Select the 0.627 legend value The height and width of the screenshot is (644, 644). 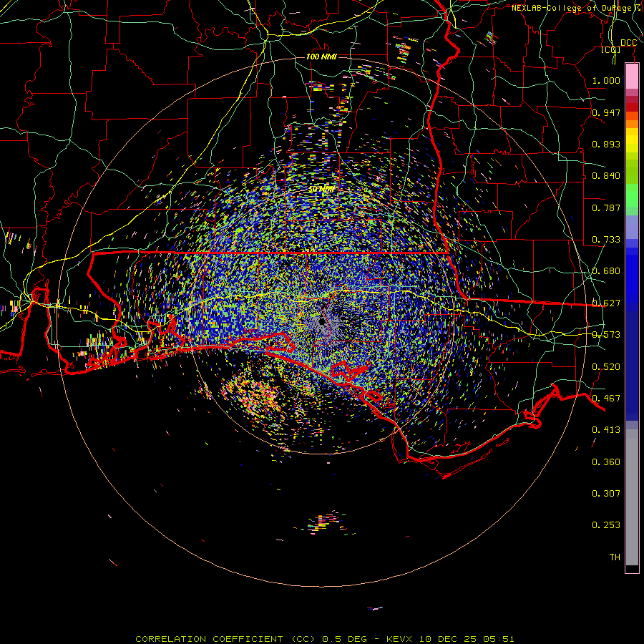[x=606, y=303]
